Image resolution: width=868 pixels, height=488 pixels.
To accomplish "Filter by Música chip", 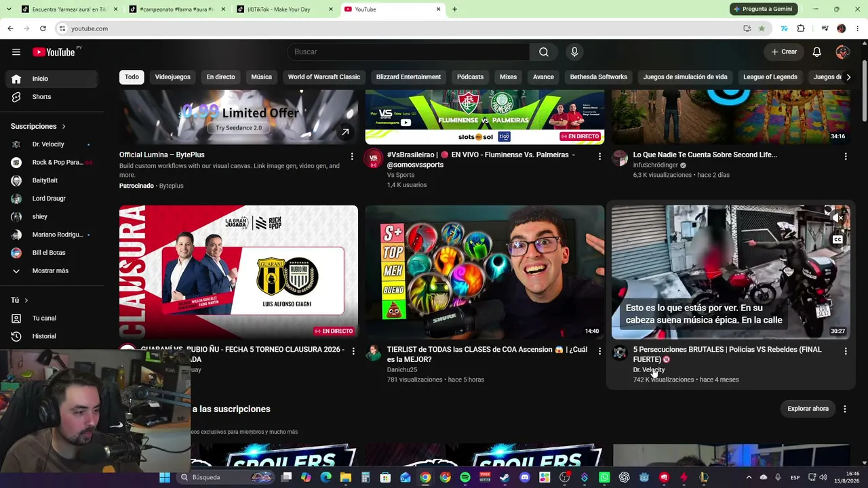I will coord(261,77).
